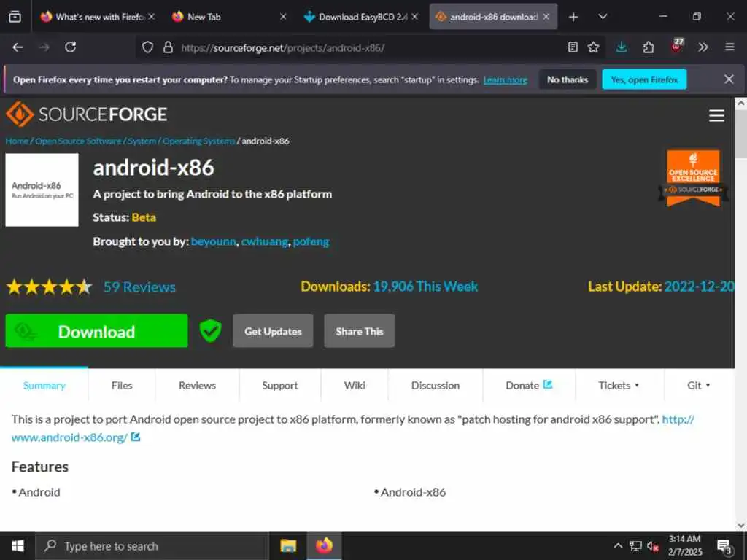Open the Reviews tab

197,385
